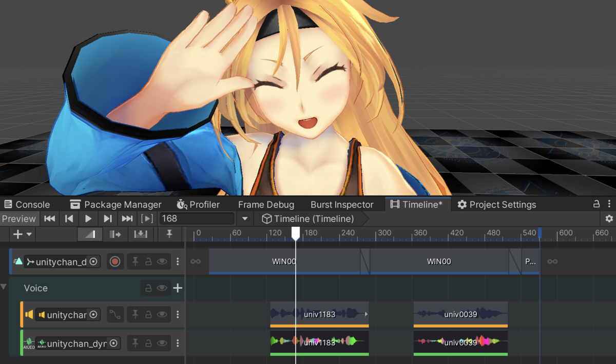The width and height of the screenshot is (616, 364).
Task: Click the AIUEO lip-sync track icon
Action: point(29,343)
